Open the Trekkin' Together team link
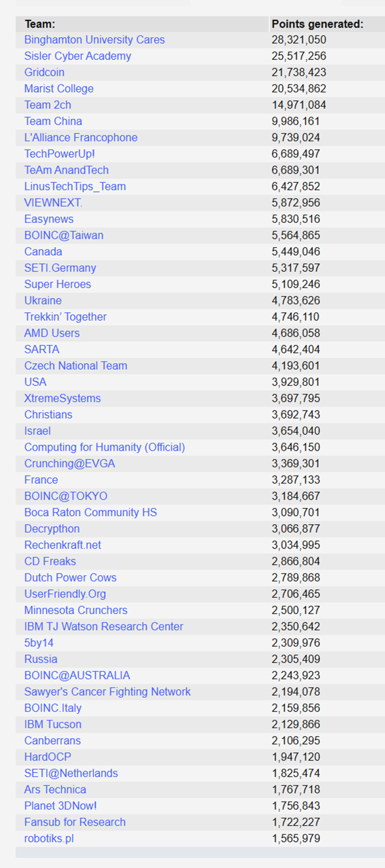The width and height of the screenshot is (385, 868). click(65, 317)
